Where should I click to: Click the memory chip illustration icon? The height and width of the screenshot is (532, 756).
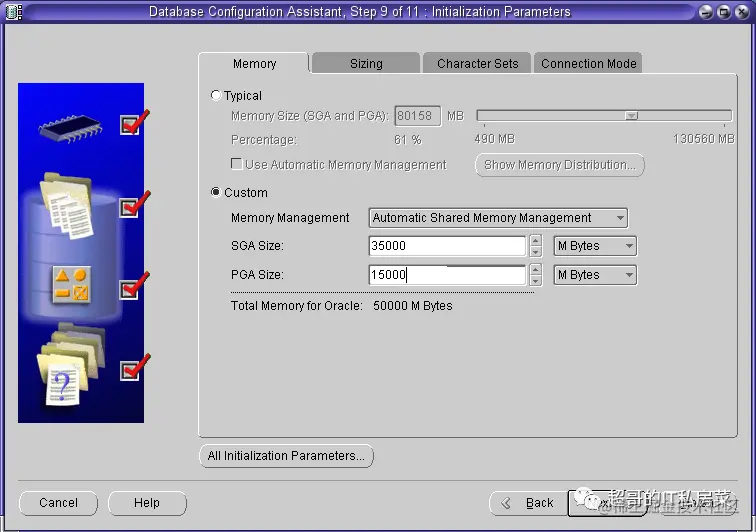coord(70,128)
